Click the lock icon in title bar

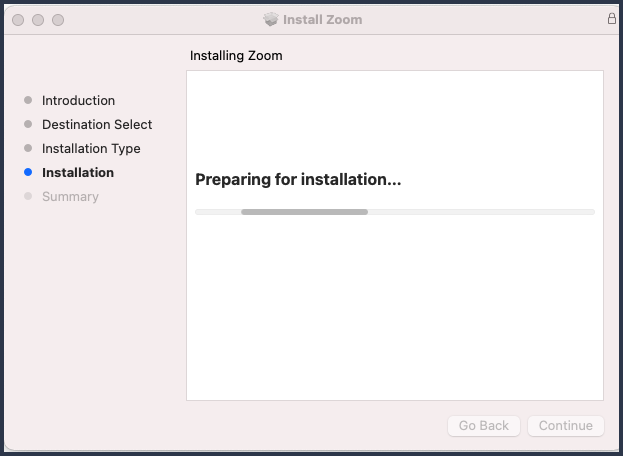click(x=612, y=18)
